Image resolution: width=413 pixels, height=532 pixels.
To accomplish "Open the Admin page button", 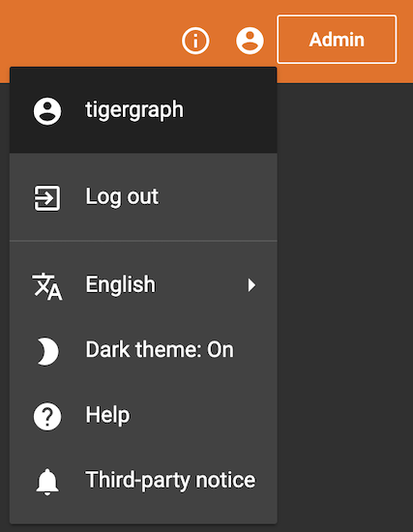I will pyautogui.click(x=337, y=40).
